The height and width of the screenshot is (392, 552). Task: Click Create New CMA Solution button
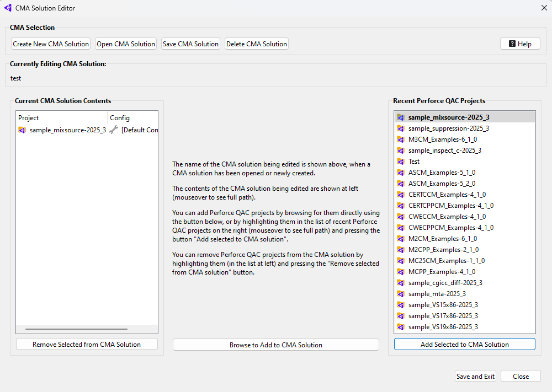click(x=51, y=44)
